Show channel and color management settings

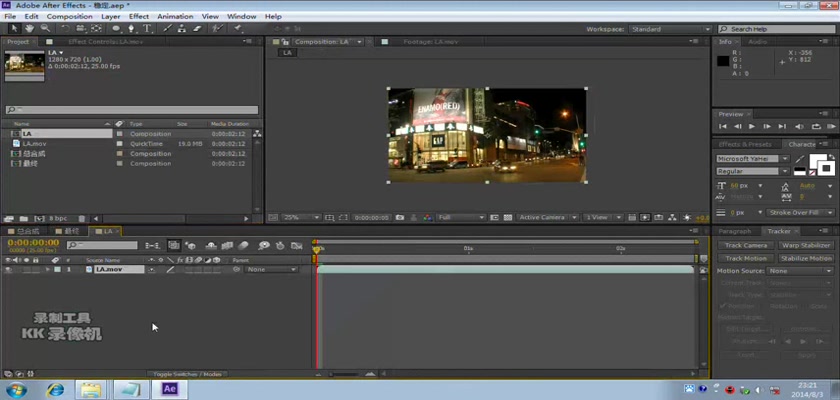pyautogui.click(x=427, y=218)
